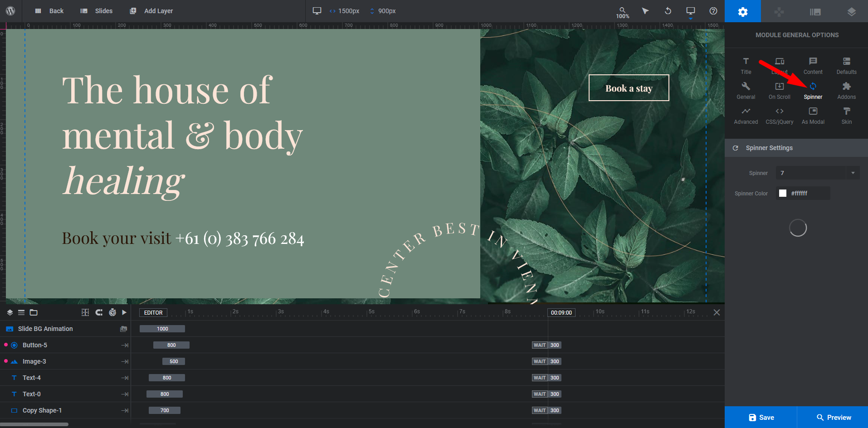This screenshot has width=868, height=428.
Task: Click the Spinner Color white swatch
Action: click(783, 193)
